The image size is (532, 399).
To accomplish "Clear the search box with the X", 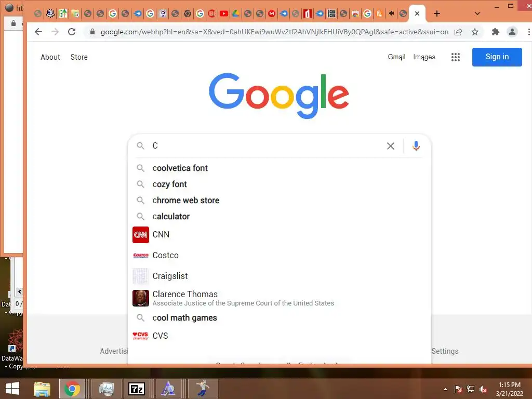I will [391, 146].
